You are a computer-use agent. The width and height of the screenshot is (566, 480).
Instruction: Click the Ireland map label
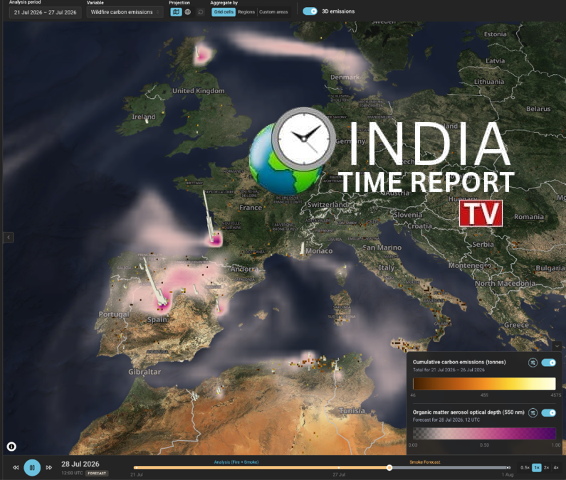tap(144, 117)
